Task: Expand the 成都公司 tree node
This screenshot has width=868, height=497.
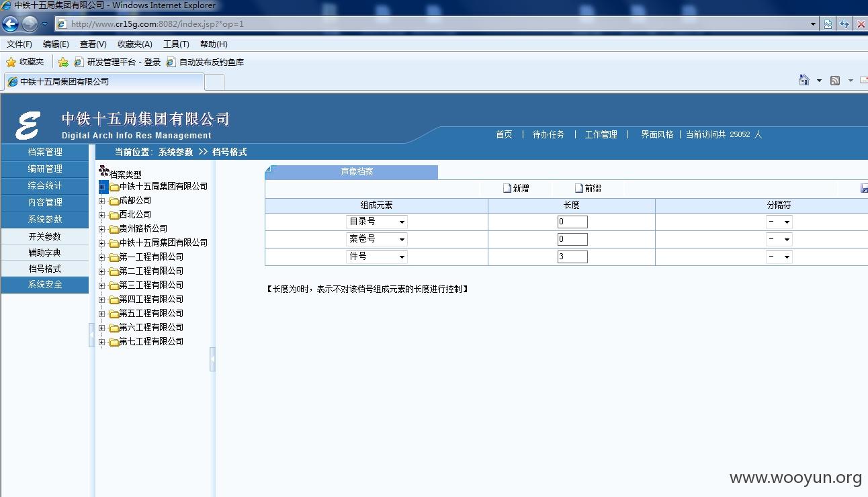Action: click(102, 201)
